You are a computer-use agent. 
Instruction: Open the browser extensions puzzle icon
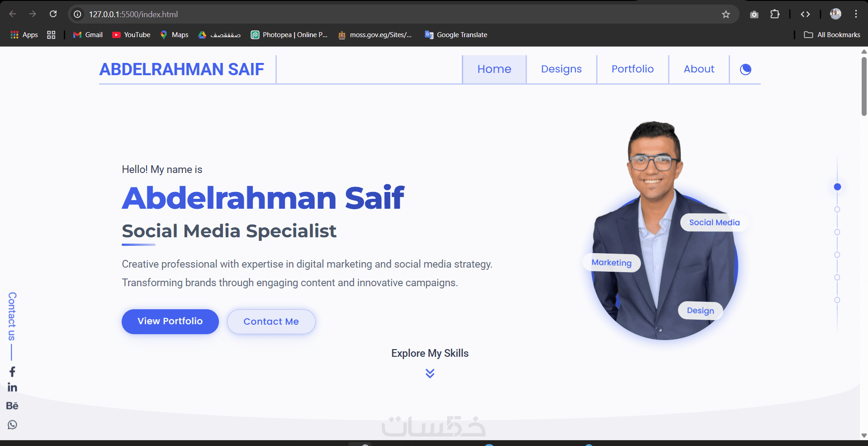[x=775, y=14]
